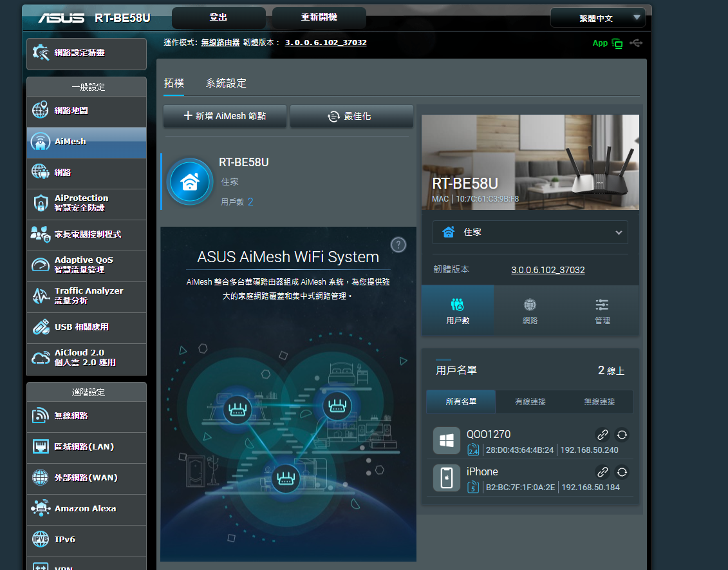Open the 網路 sidebar entry
Viewport: 728px width, 570px height.
(x=86, y=173)
